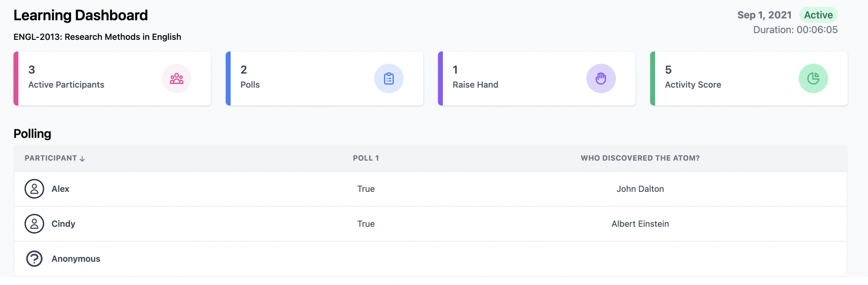Click the Activity Score pie chart icon

[813, 78]
